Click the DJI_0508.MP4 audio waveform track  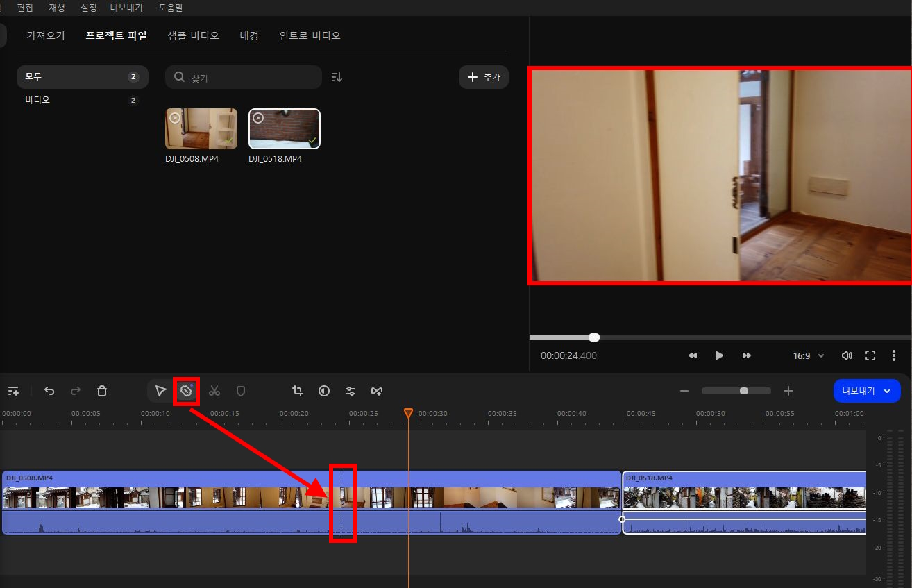click(312, 522)
